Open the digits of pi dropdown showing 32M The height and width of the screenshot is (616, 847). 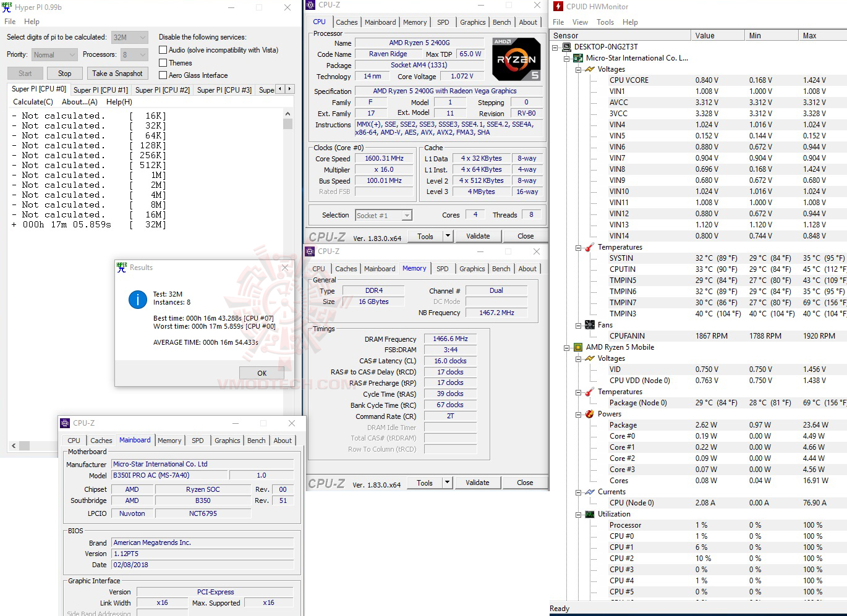pyautogui.click(x=129, y=37)
